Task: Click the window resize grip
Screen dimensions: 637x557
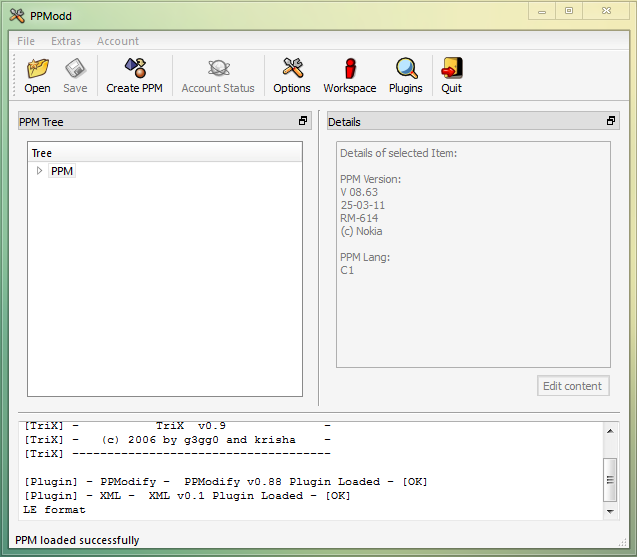Action: coord(622,542)
